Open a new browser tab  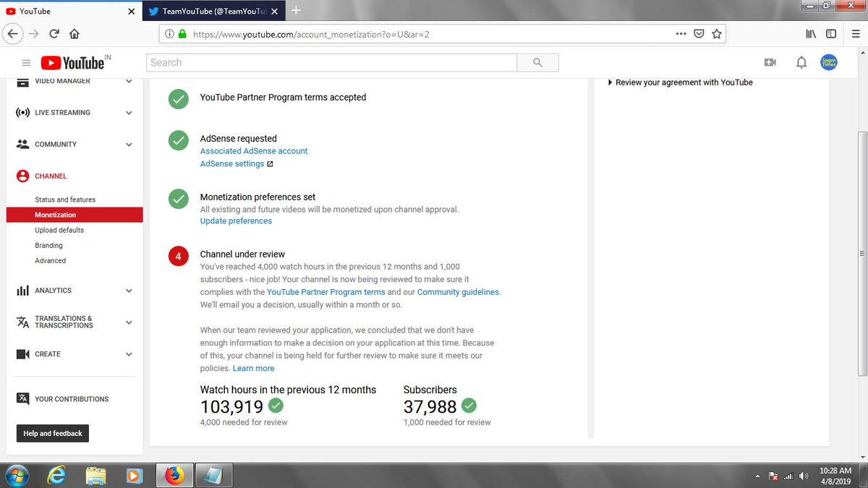[x=296, y=11]
